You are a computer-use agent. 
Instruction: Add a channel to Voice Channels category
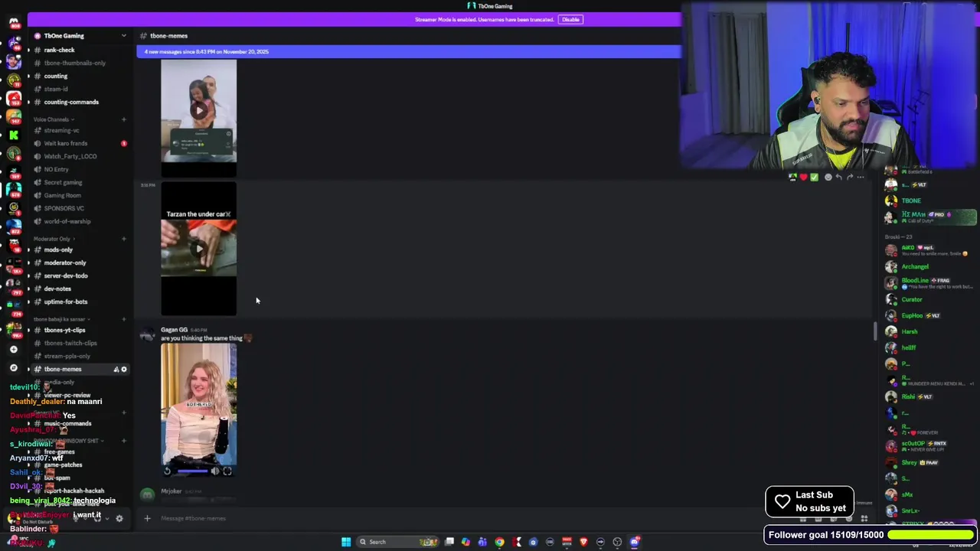(123, 119)
